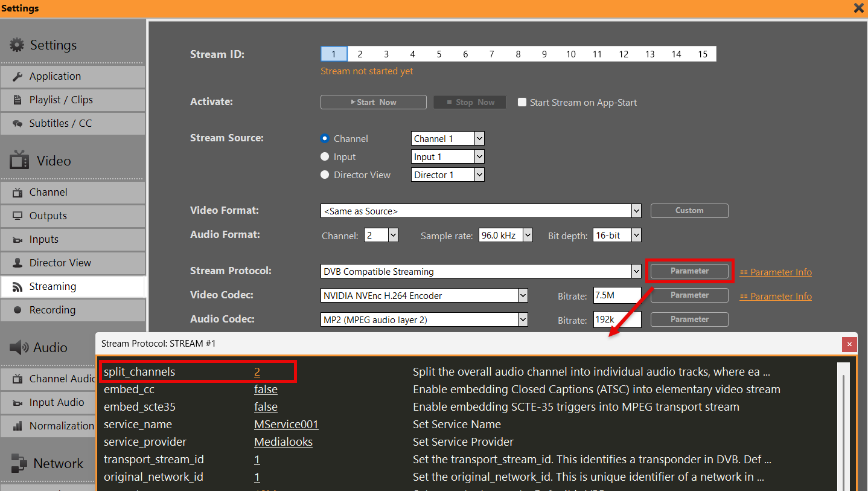This screenshot has height=491, width=868.
Task: Click the Outputs monitor icon
Action: 18,216
